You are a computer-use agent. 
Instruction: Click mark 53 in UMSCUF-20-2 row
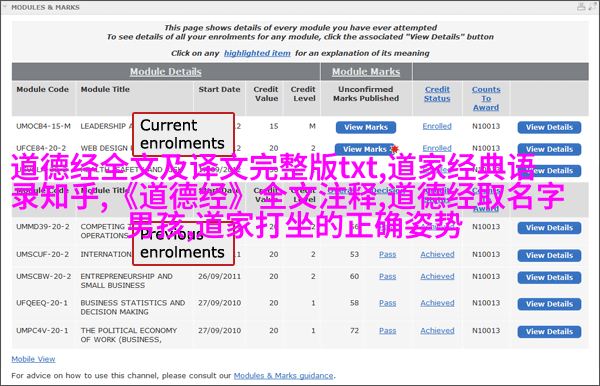coord(354,254)
